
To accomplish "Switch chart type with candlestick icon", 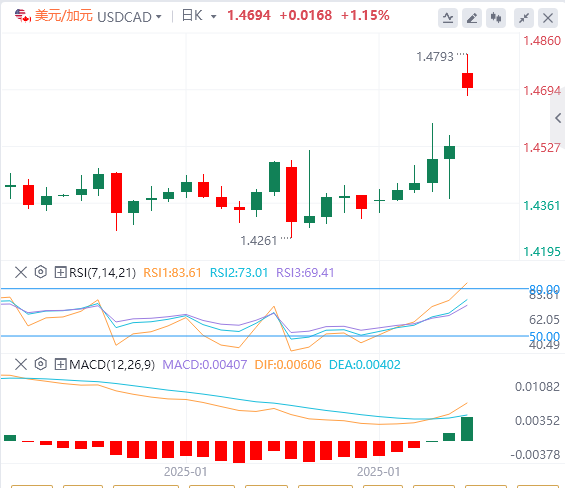I will pyautogui.click(x=496, y=18).
